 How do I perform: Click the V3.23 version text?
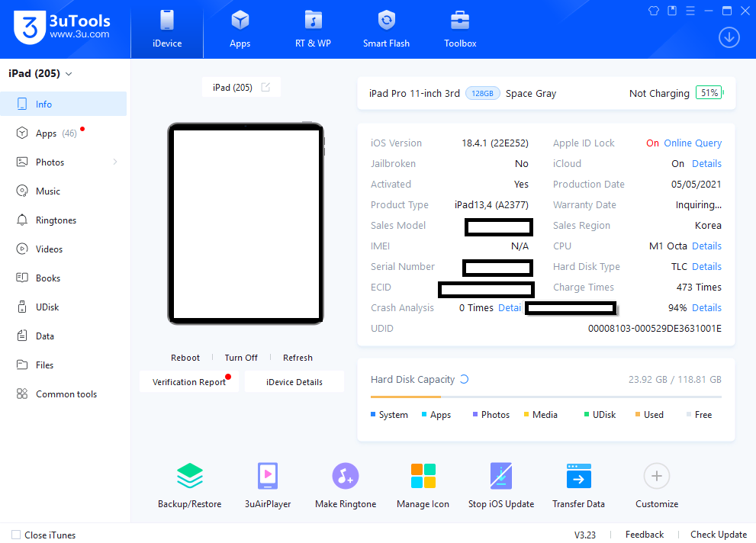pyautogui.click(x=585, y=535)
